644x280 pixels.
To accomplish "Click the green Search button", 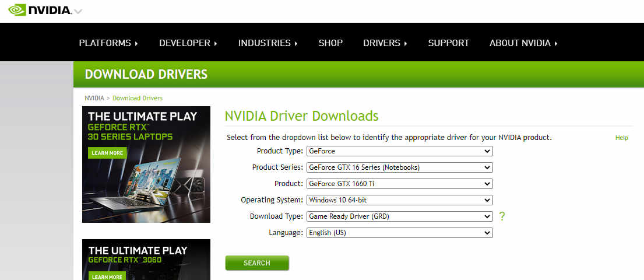I will [x=257, y=263].
